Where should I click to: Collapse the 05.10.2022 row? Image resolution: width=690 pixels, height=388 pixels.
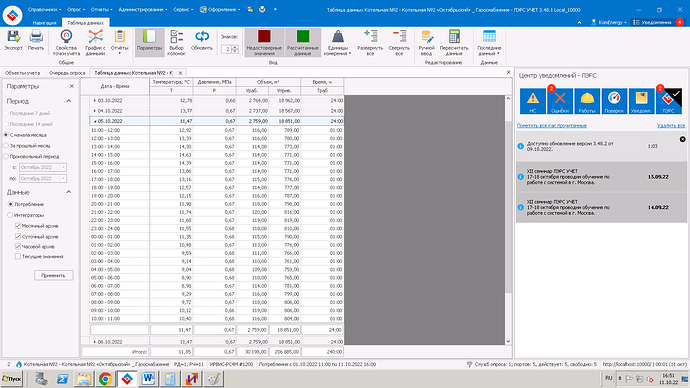point(95,121)
